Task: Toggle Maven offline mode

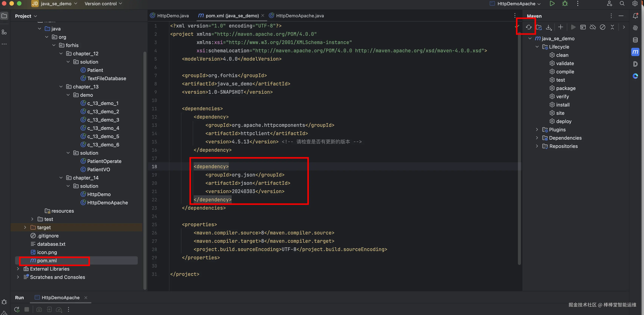Action: point(593,27)
